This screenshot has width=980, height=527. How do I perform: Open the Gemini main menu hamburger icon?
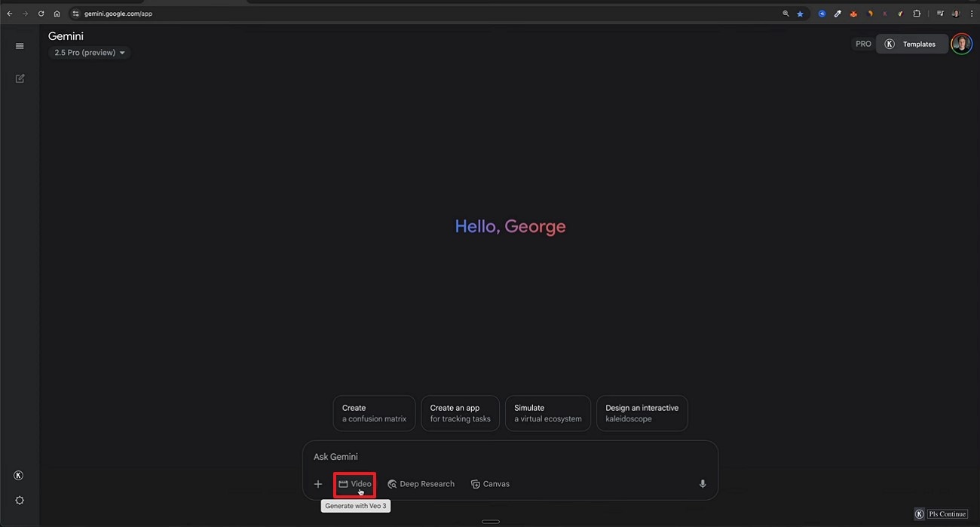pos(20,46)
